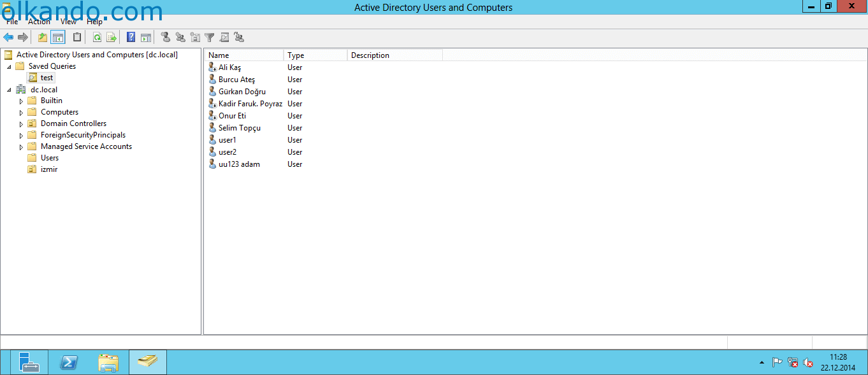Click the Create new group icon
Image resolution: width=868 pixels, height=375 pixels.
[x=180, y=38]
